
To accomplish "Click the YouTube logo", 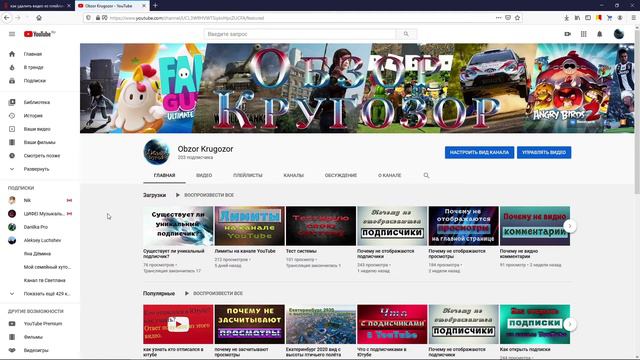I will click(x=39, y=34).
